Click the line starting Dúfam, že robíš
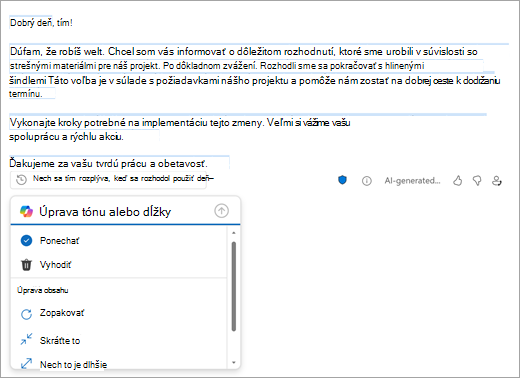The height and width of the screenshot is (378, 520). (x=243, y=51)
